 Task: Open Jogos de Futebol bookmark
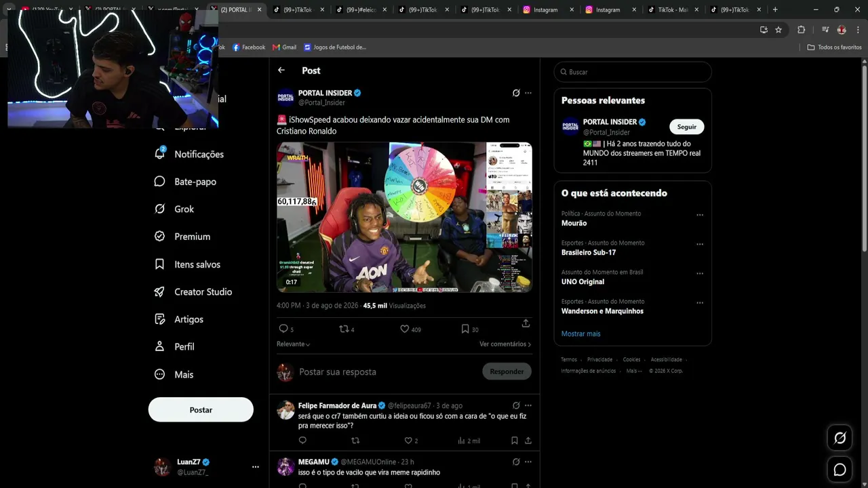(335, 47)
